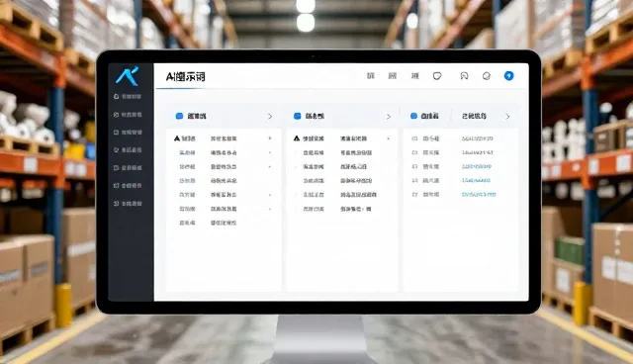Click the shield-shaped icon in the header toolbar
This screenshot has width=633, height=364.
point(437,76)
